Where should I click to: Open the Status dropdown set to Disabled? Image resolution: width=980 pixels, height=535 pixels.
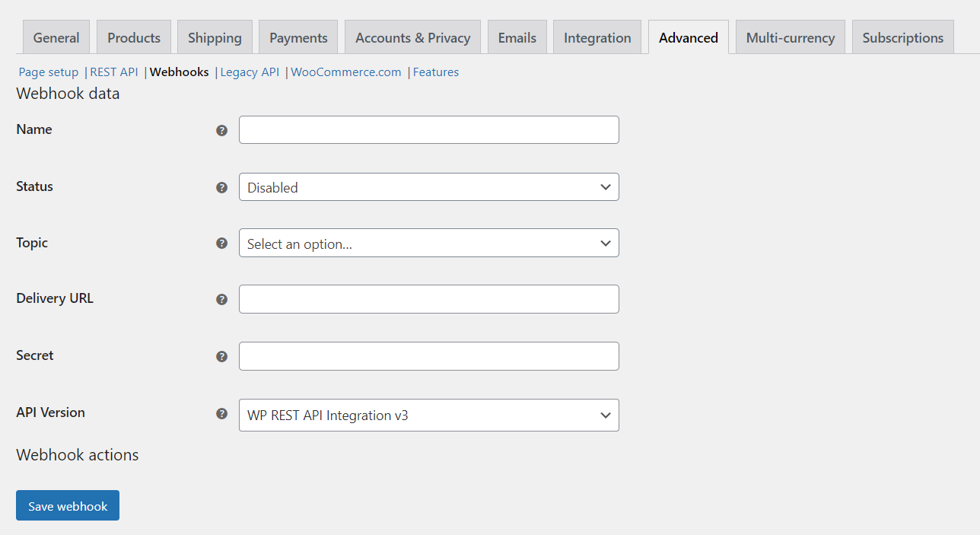pyautogui.click(x=428, y=187)
